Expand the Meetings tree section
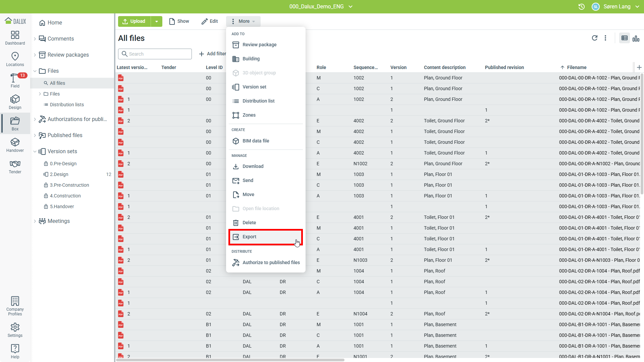The width and height of the screenshot is (644, 362). (35, 221)
